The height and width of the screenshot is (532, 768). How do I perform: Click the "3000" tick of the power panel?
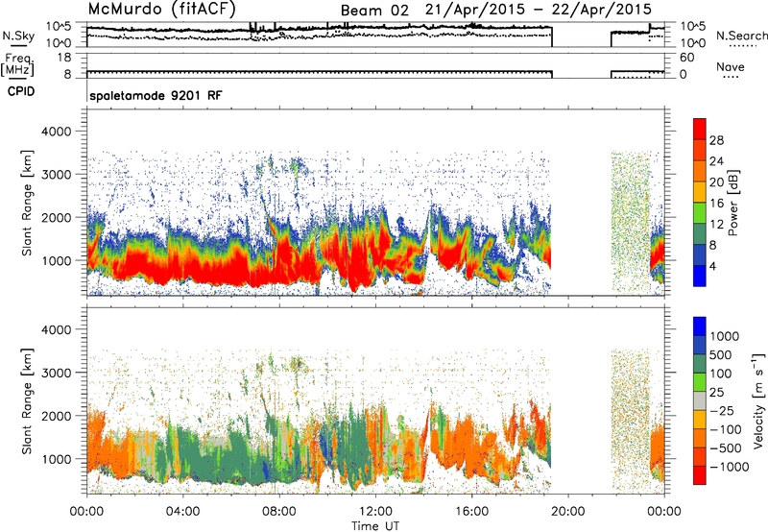(x=57, y=175)
